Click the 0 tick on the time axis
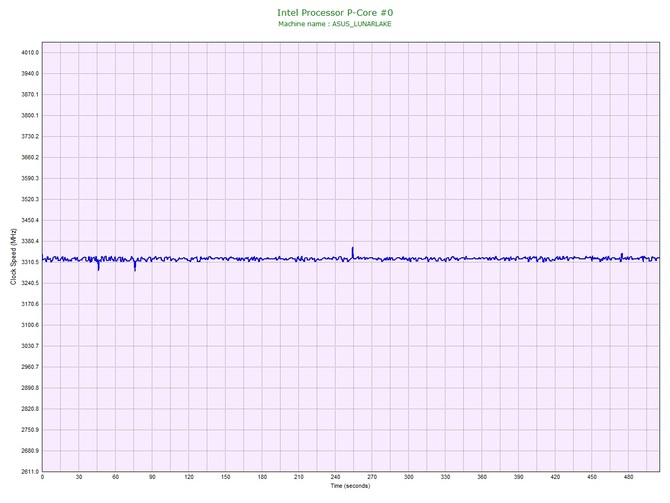670x503 pixels. pos(42,478)
